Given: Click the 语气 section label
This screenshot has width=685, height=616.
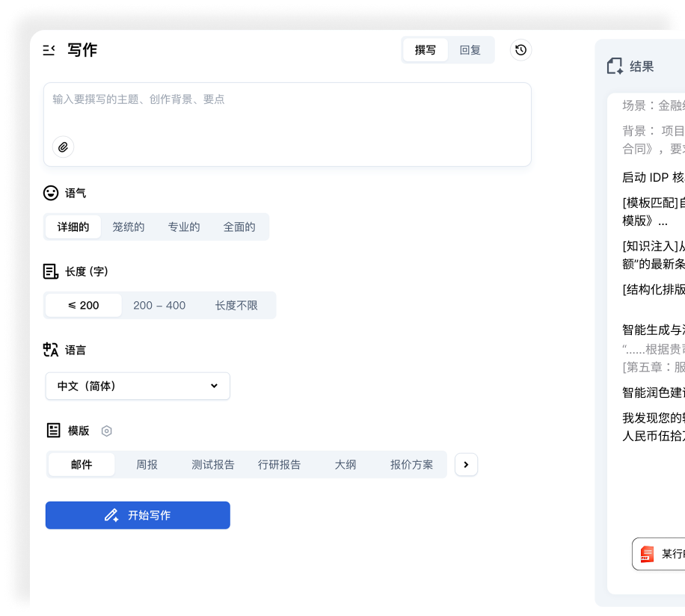Looking at the screenshot, I should (76, 193).
